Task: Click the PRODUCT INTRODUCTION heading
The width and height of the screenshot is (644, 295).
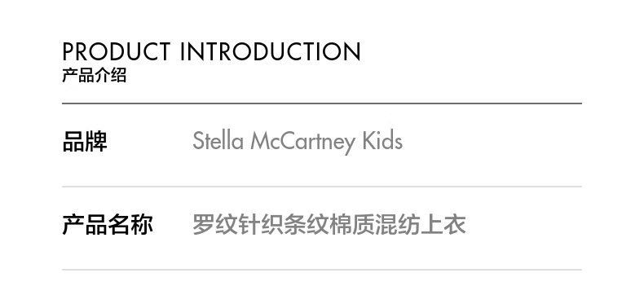Action: [211, 51]
